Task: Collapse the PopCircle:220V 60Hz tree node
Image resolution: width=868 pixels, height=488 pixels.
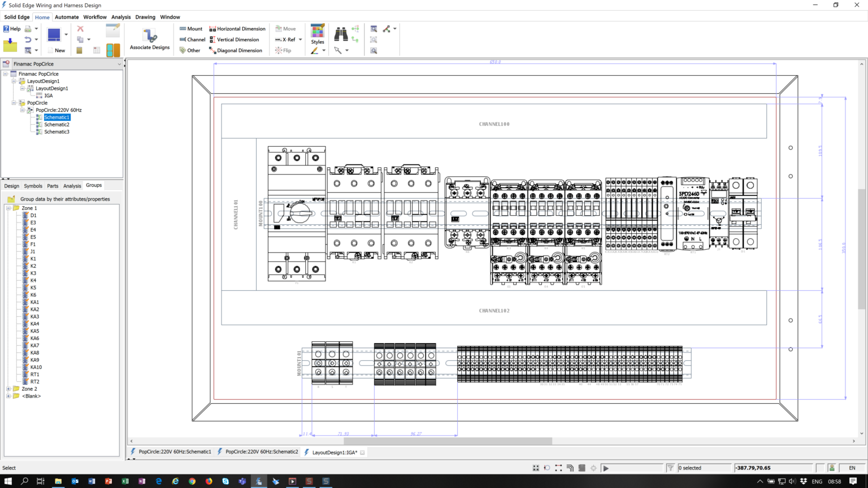Action: (x=23, y=110)
